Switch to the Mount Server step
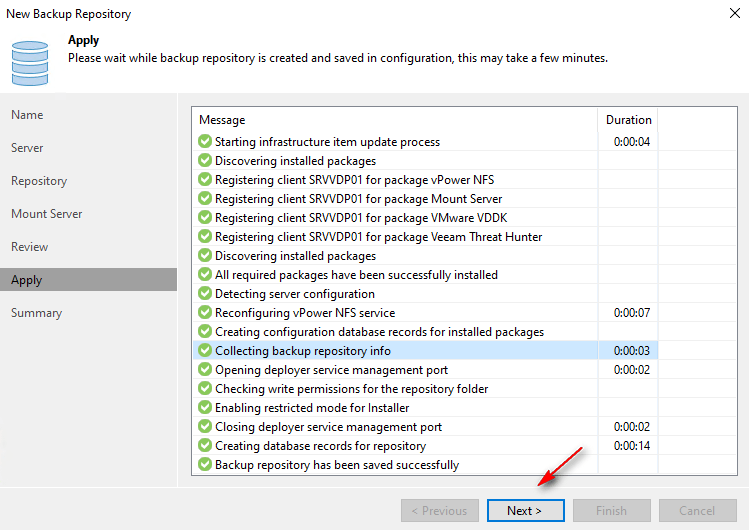This screenshot has width=749, height=530. [x=46, y=214]
